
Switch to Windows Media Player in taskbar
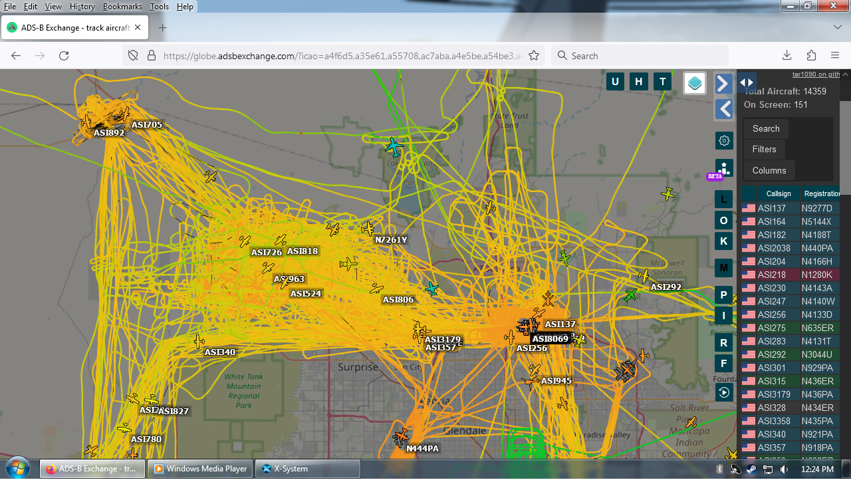[x=200, y=469]
